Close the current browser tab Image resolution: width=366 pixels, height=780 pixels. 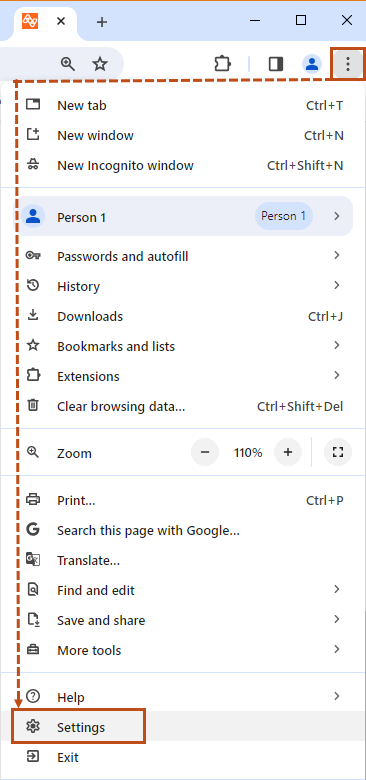pos(61,21)
